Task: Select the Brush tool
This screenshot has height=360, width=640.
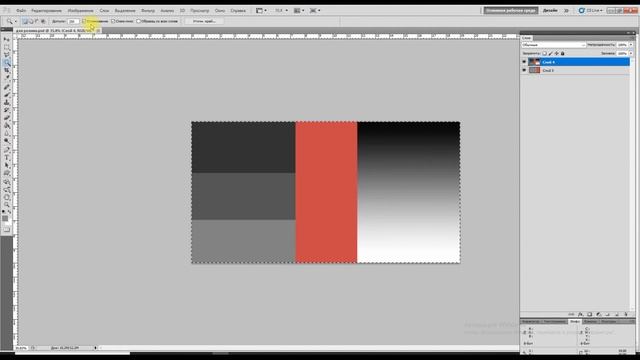Action: [7, 95]
